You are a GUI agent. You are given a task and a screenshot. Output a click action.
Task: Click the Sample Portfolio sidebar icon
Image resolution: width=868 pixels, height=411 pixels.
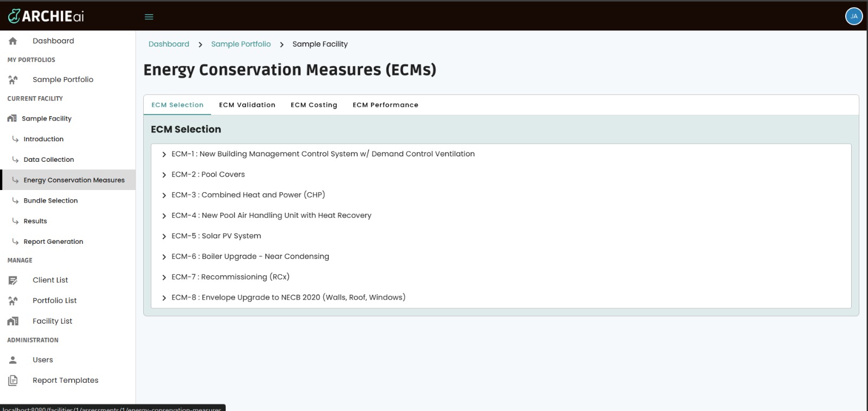tap(13, 80)
